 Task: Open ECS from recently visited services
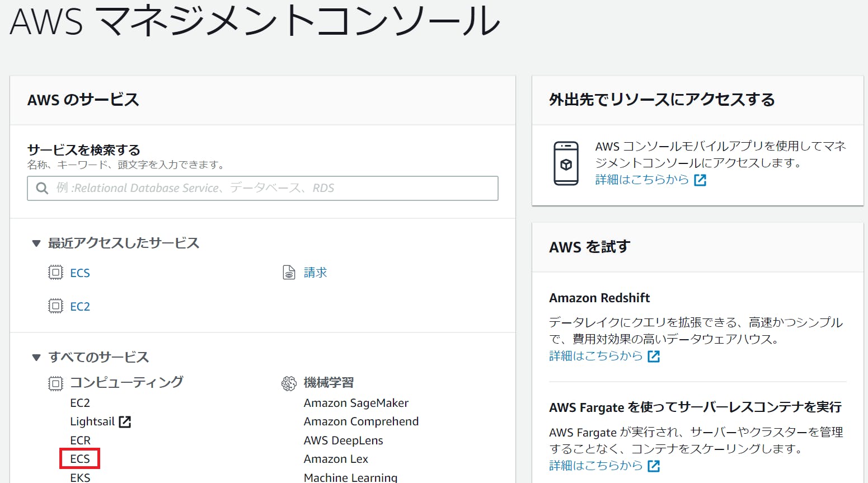[x=80, y=273]
